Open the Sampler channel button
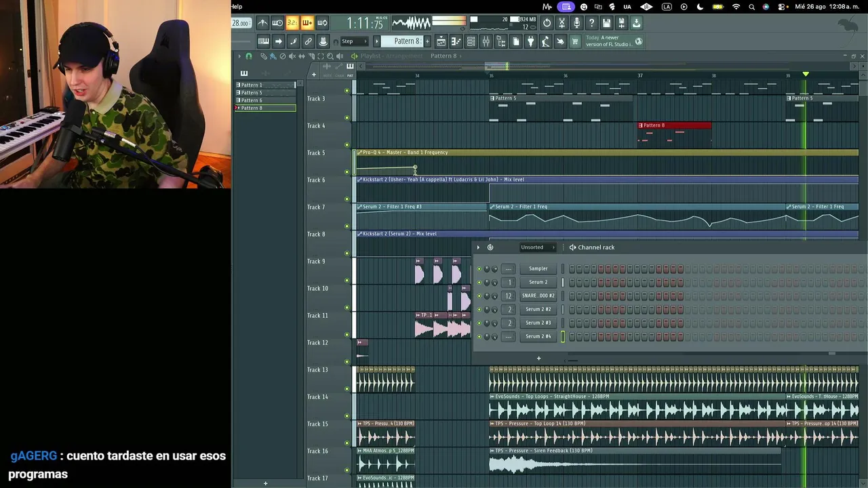This screenshot has width=868, height=488. (538, 269)
